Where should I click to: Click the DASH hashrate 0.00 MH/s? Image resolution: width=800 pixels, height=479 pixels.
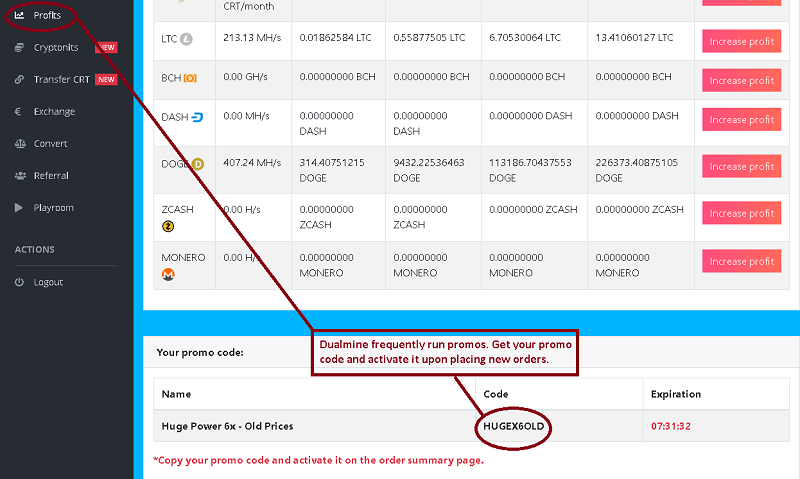246,116
